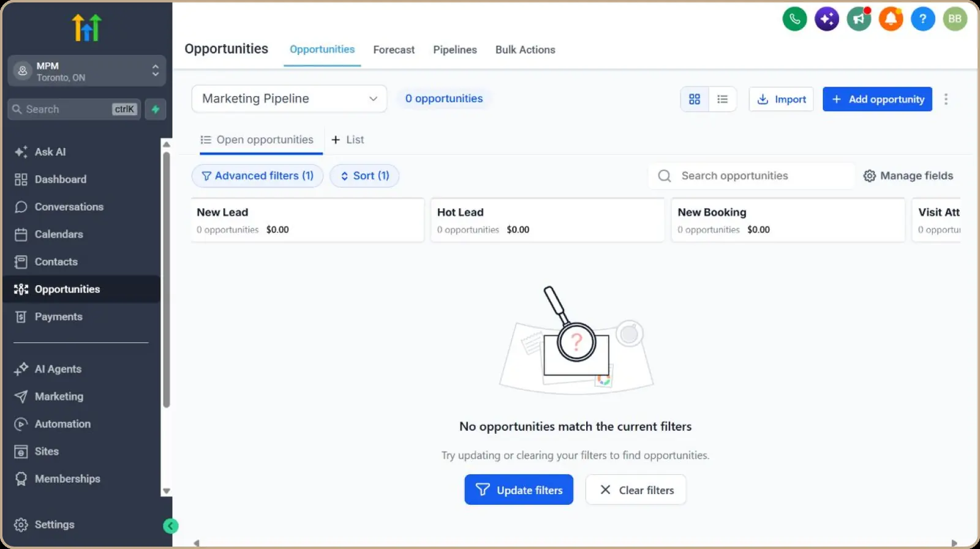
Task: Open Manage fields settings
Action: click(908, 176)
